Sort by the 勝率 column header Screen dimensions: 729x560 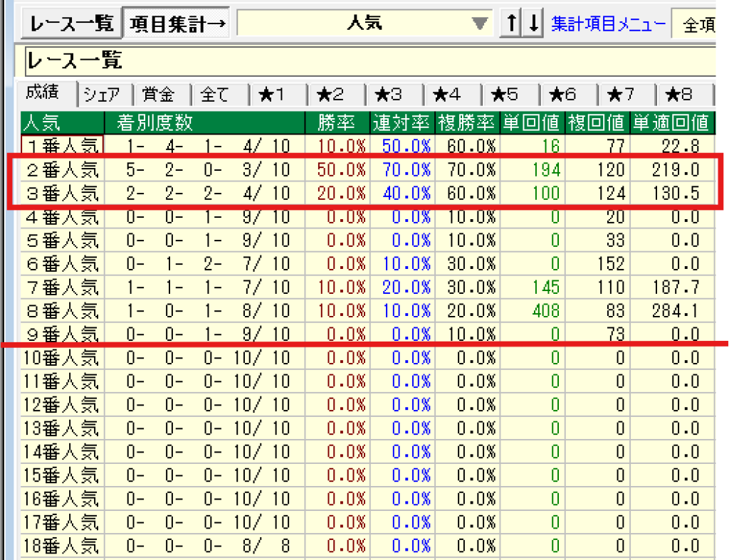click(336, 122)
